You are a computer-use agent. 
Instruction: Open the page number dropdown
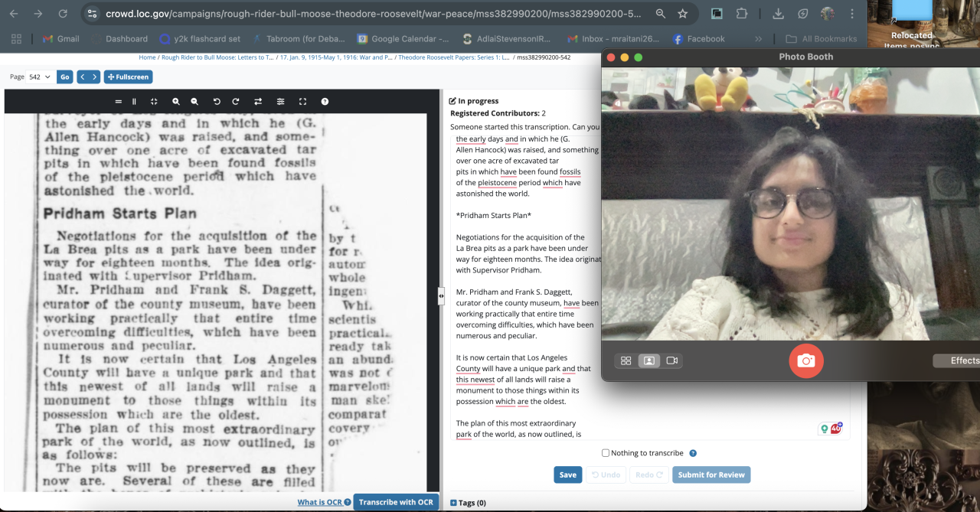[x=40, y=77]
